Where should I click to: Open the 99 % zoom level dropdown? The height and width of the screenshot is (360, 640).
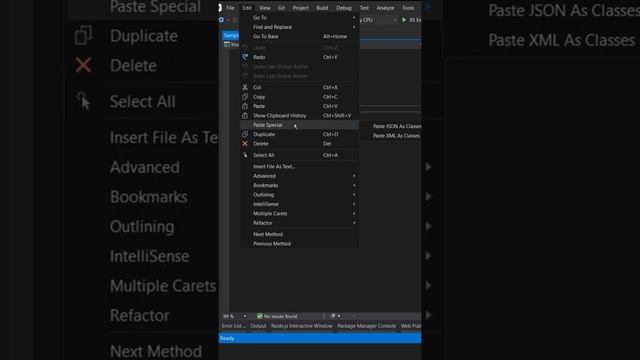(244, 316)
